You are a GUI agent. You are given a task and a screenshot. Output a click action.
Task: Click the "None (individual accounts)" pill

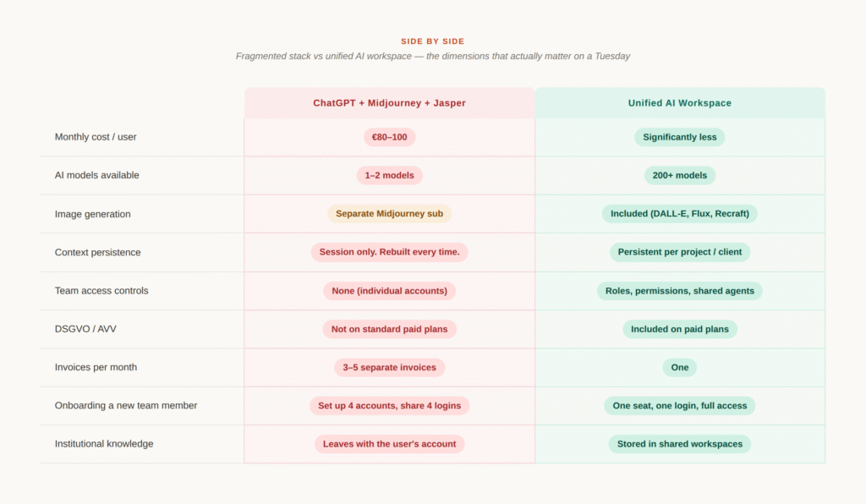(389, 291)
